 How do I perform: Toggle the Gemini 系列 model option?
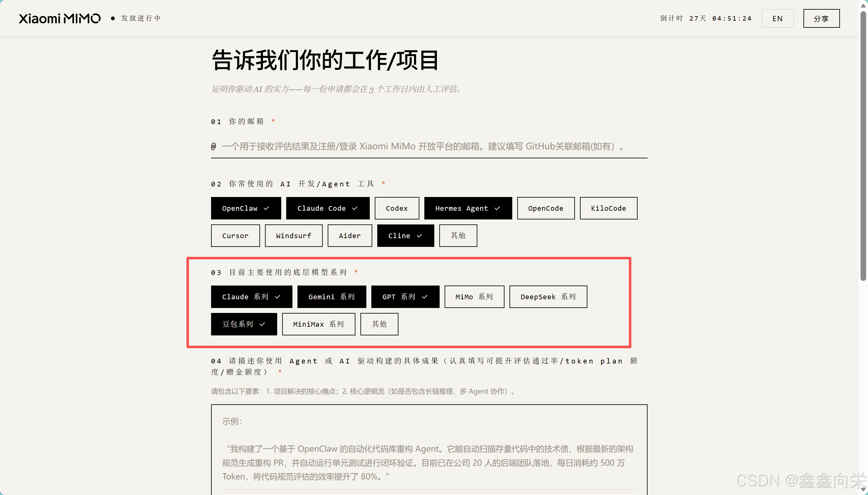[331, 297]
